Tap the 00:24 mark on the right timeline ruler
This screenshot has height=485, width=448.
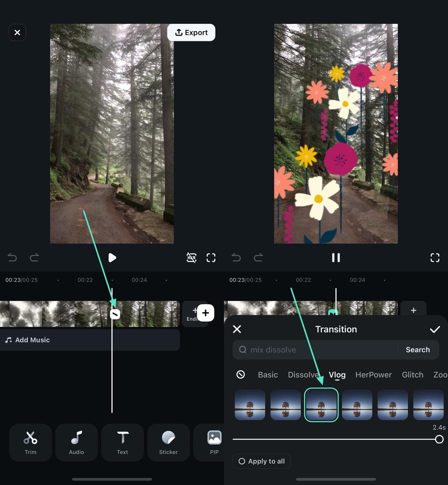click(x=357, y=280)
